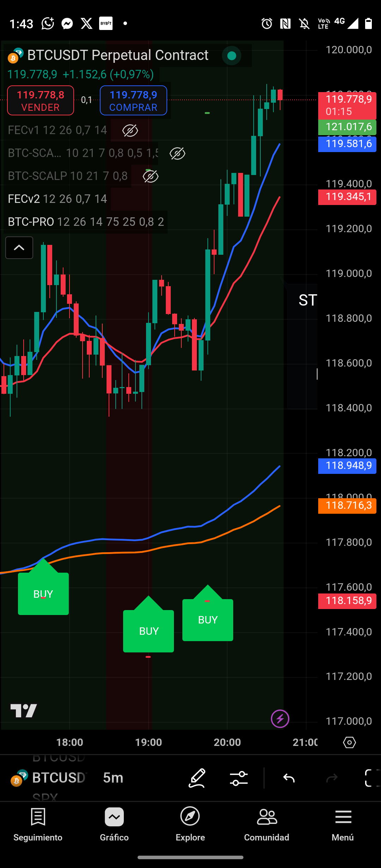This screenshot has height=868, width=381.
Task: Tap the 117.000,0 price scale label
Action: [x=349, y=721]
